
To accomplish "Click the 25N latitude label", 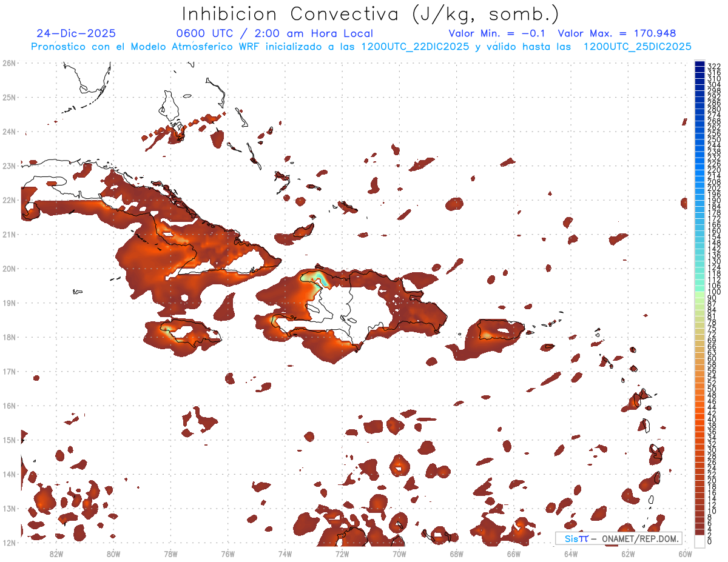I will [x=9, y=97].
